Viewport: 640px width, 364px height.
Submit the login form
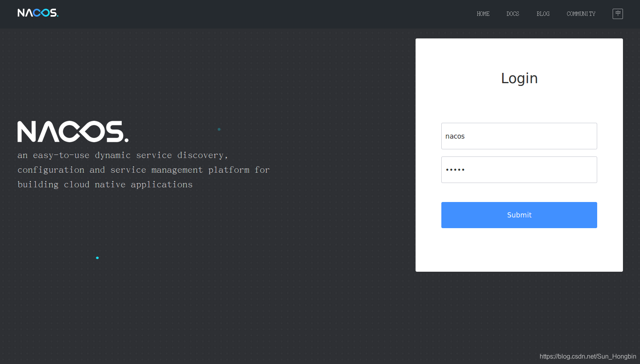519,215
